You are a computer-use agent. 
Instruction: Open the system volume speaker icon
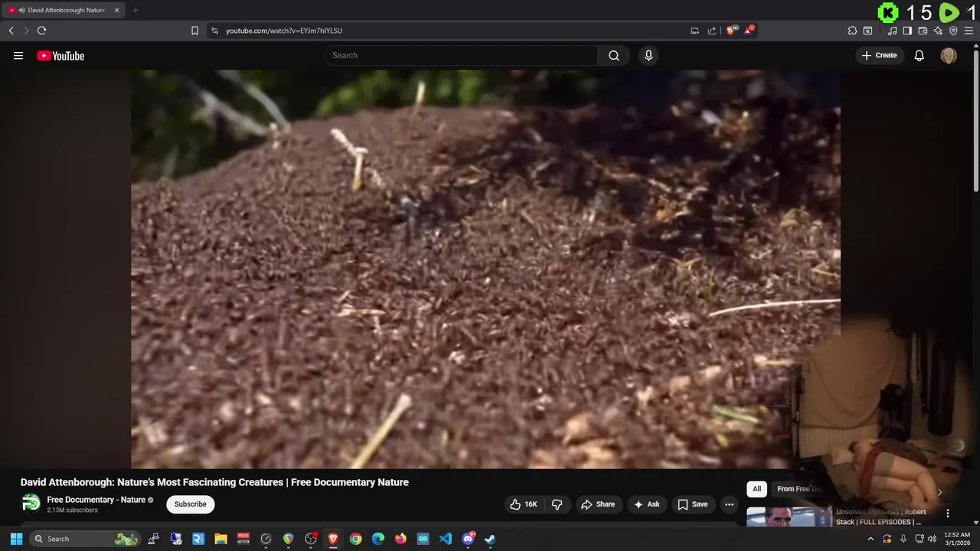click(932, 539)
